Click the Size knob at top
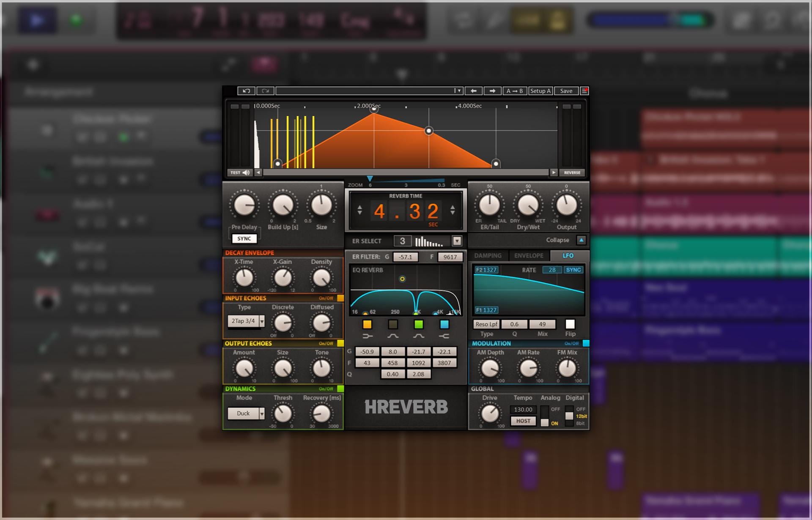This screenshot has width=812, height=520. pyautogui.click(x=321, y=205)
